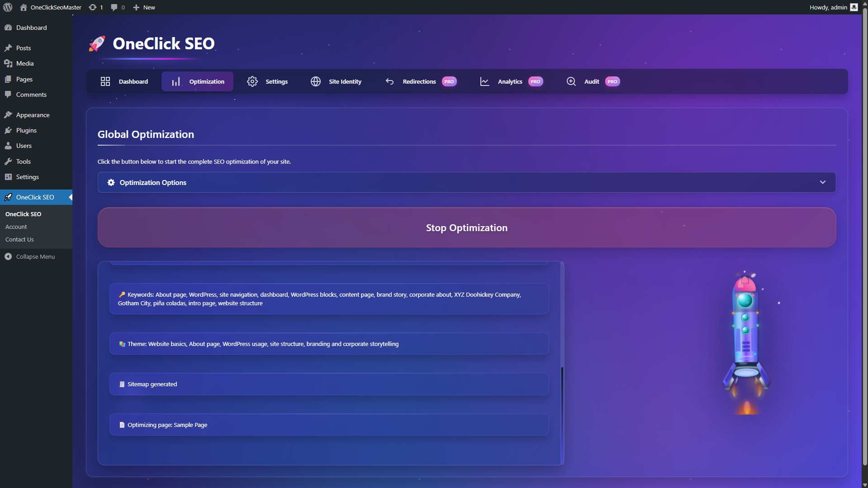The width and height of the screenshot is (868, 488).
Task: Open Plugins from the sidebar menu
Action: [26, 130]
